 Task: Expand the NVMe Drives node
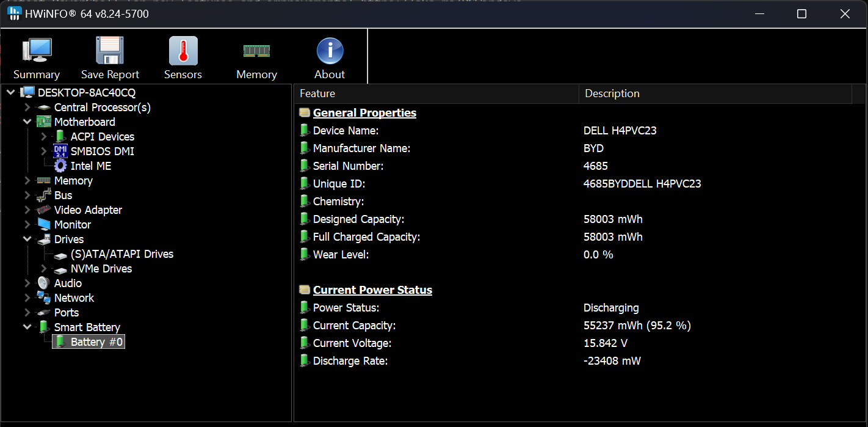point(44,268)
